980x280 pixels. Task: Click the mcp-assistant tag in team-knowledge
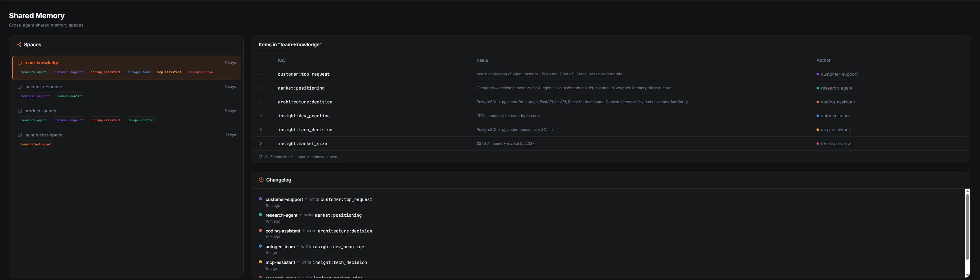[x=169, y=72]
